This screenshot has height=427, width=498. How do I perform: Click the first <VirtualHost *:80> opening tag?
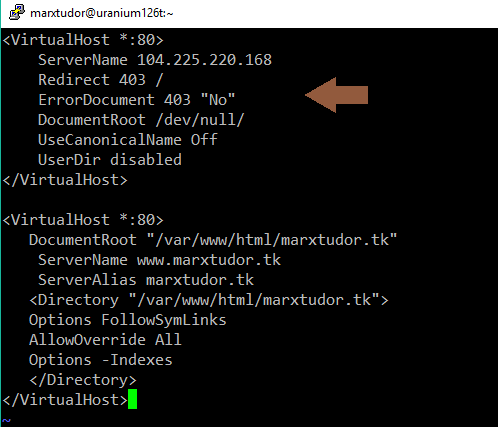83,40
